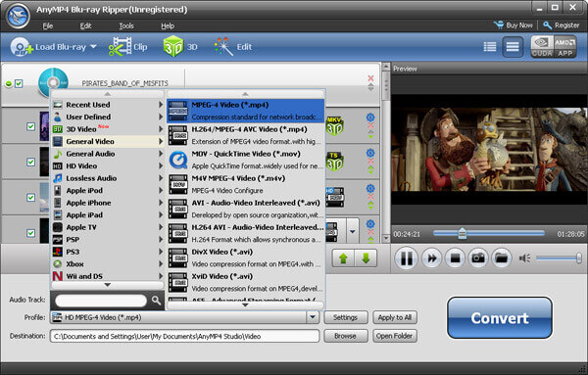Open the 3D settings tool

[180, 47]
